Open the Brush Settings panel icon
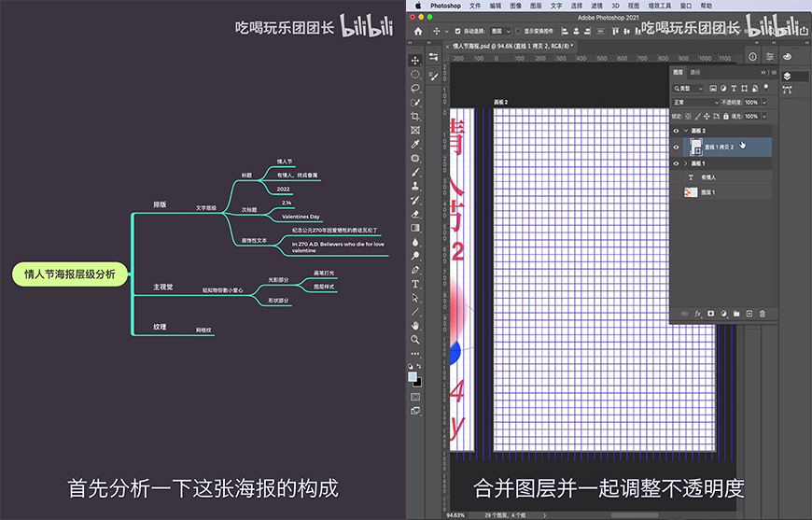Viewport: 812px width, 520px height. [x=434, y=77]
